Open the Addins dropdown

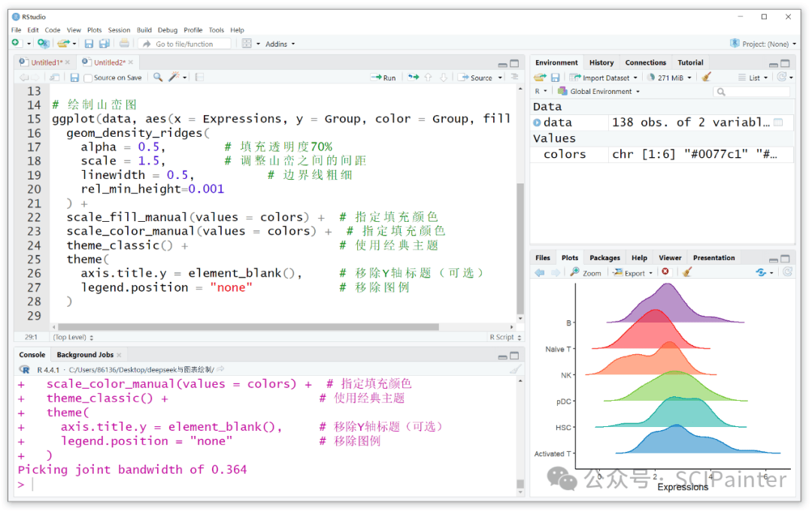point(280,44)
